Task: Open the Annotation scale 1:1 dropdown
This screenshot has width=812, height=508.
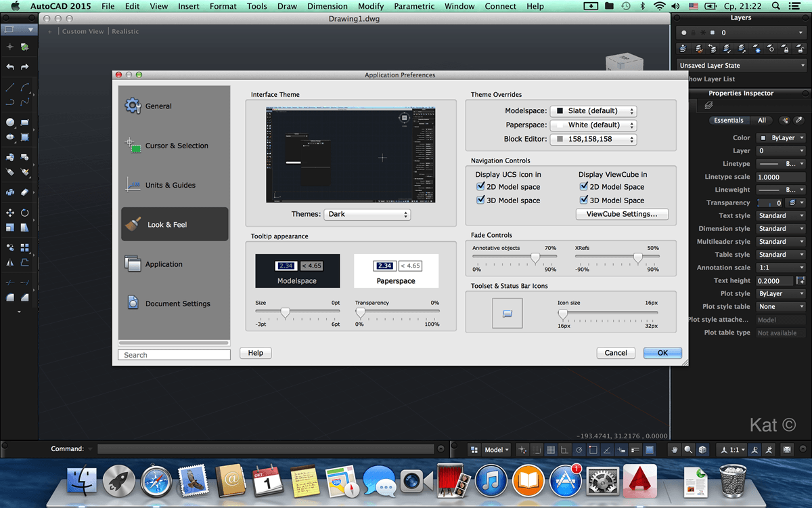Action: pyautogui.click(x=781, y=268)
